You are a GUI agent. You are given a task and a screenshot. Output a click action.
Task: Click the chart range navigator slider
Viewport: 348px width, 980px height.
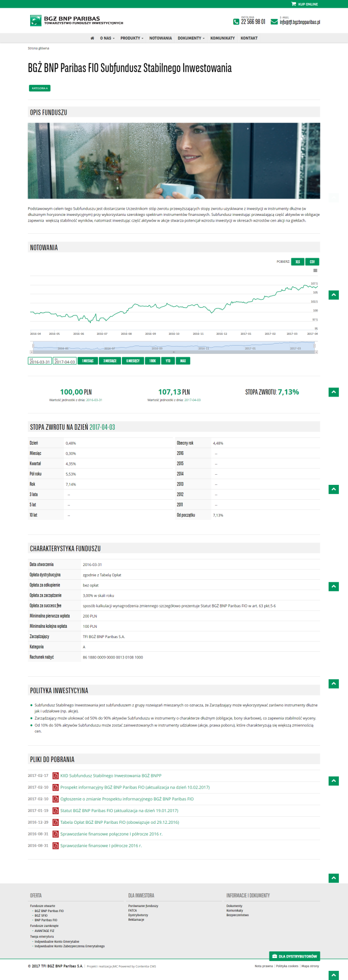click(173, 348)
